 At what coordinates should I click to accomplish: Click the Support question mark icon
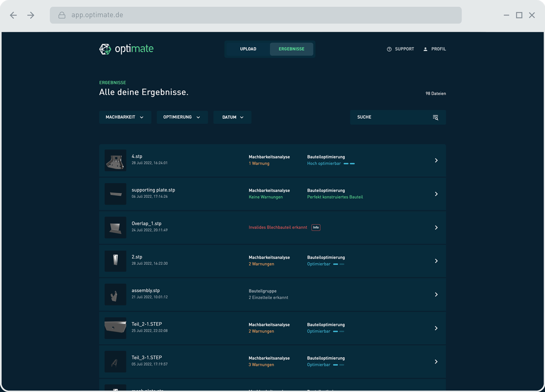click(x=389, y=49)
